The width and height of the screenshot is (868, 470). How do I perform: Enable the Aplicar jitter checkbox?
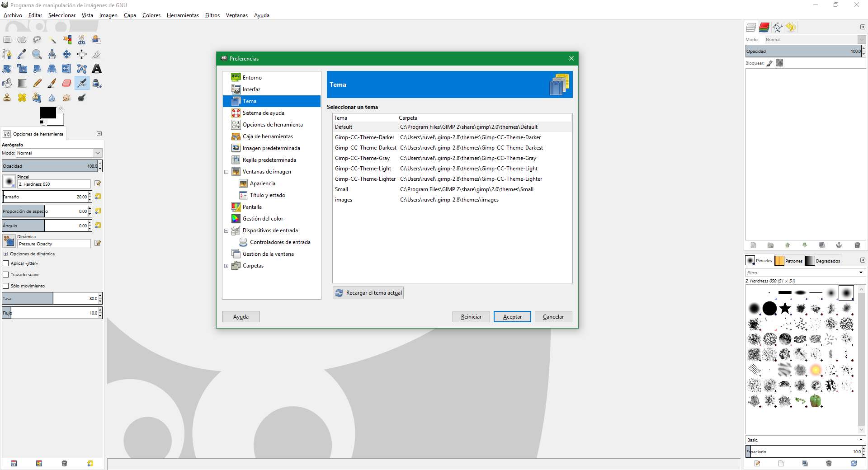click(x=6, y=263)
